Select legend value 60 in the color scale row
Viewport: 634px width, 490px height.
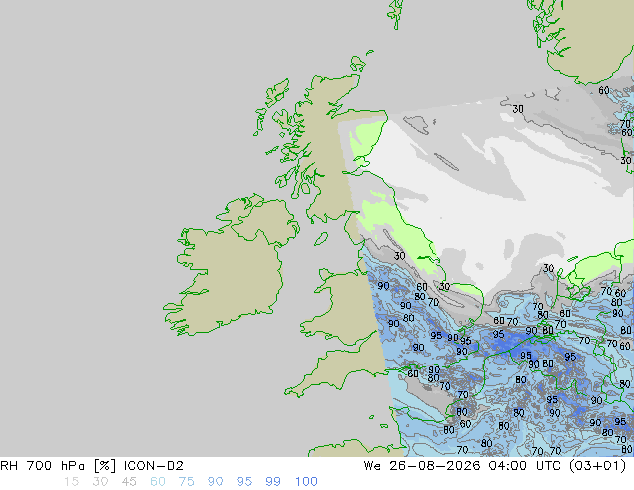coord(158,482)
